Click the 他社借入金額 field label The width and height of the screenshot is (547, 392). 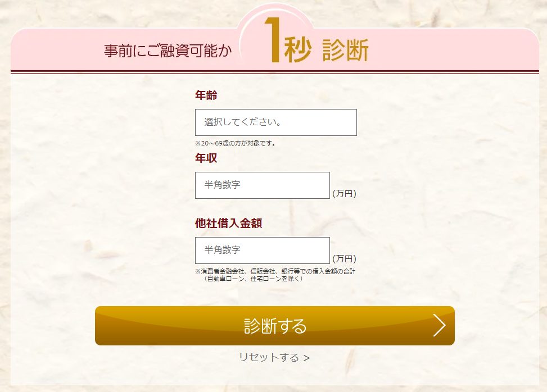click(228, 223)
